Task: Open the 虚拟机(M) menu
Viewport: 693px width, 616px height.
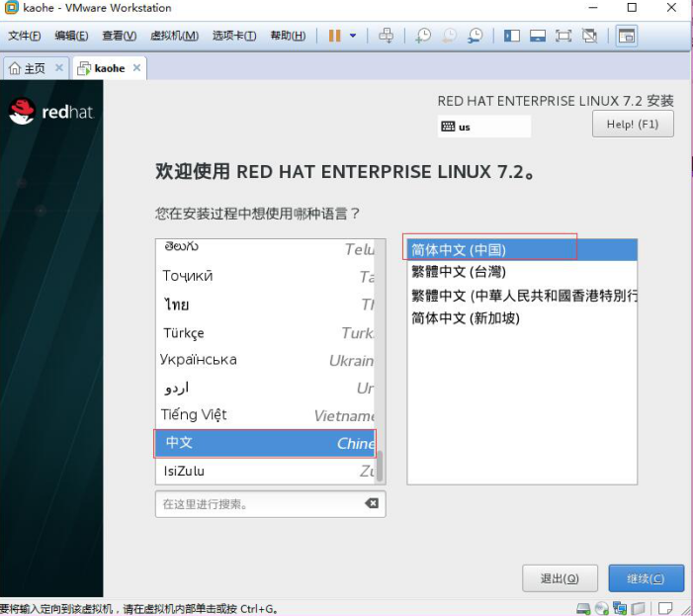Action: 174,36
